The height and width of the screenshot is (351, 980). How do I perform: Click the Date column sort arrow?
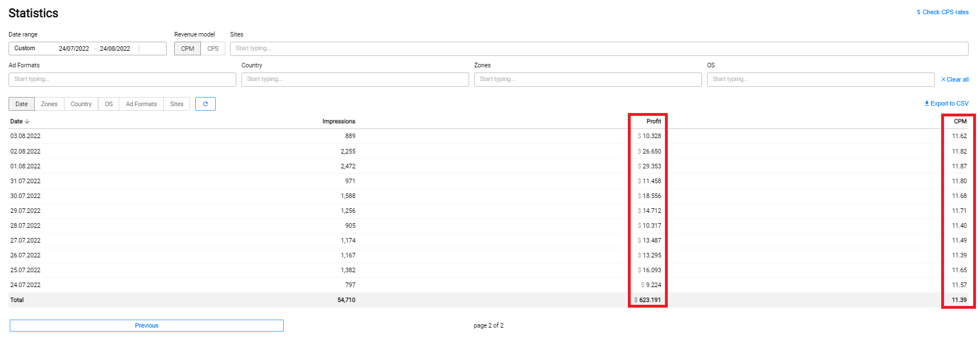click(27, 122)
